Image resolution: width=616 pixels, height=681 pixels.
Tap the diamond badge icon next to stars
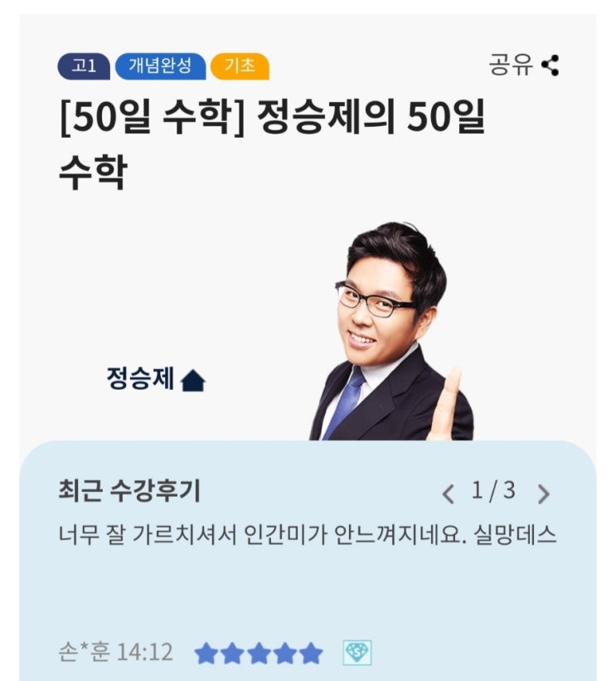click(x=357, y=652)
